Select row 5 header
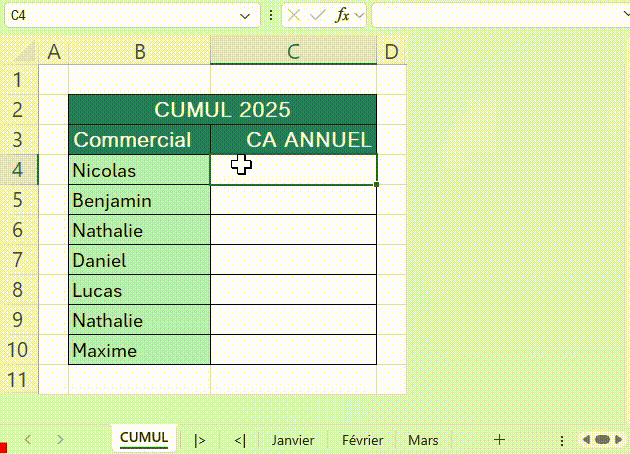Image resolution: width=630 pixels, height=454 pixels. point(18,200)
